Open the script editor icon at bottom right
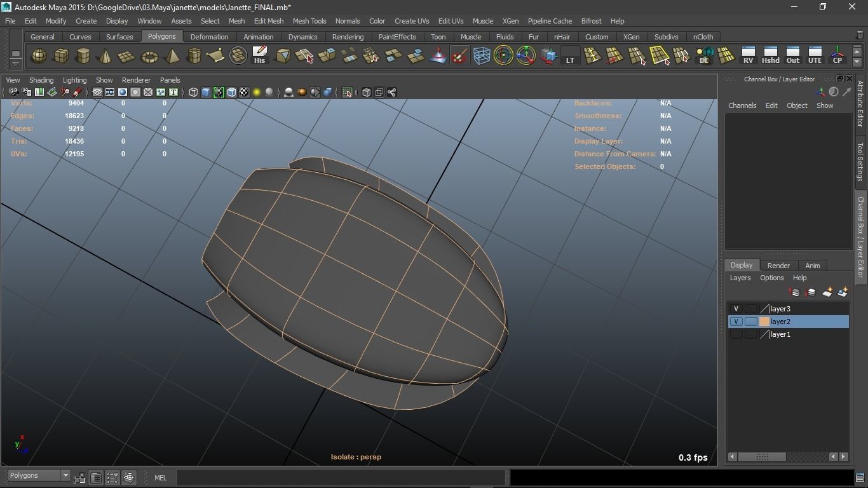Image resolution: width=868 pixels, height=488 pixels. point(860,478)
